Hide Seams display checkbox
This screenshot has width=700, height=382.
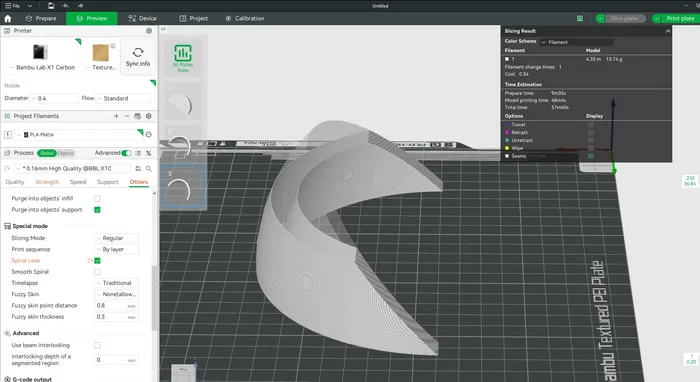591,156
